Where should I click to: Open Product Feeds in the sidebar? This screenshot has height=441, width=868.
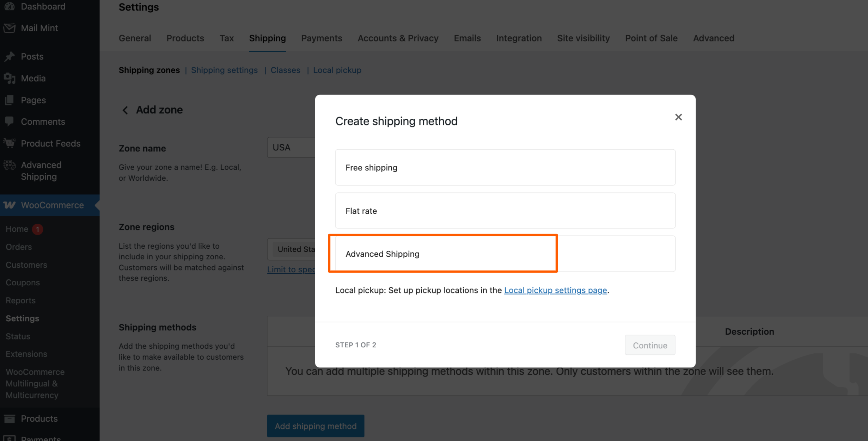[50, 143]
